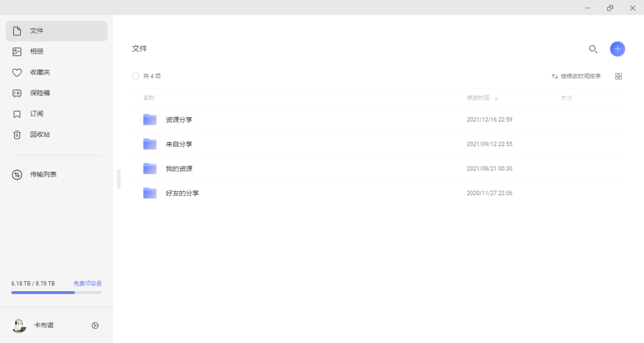Open the 资源分享 folder
Image resolution: width=644 pixels, height=343 pixels.
[179, 120]
